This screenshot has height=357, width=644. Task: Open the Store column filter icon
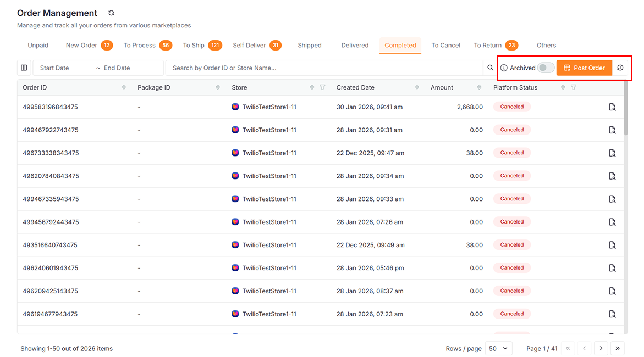[x=323, y=87]
